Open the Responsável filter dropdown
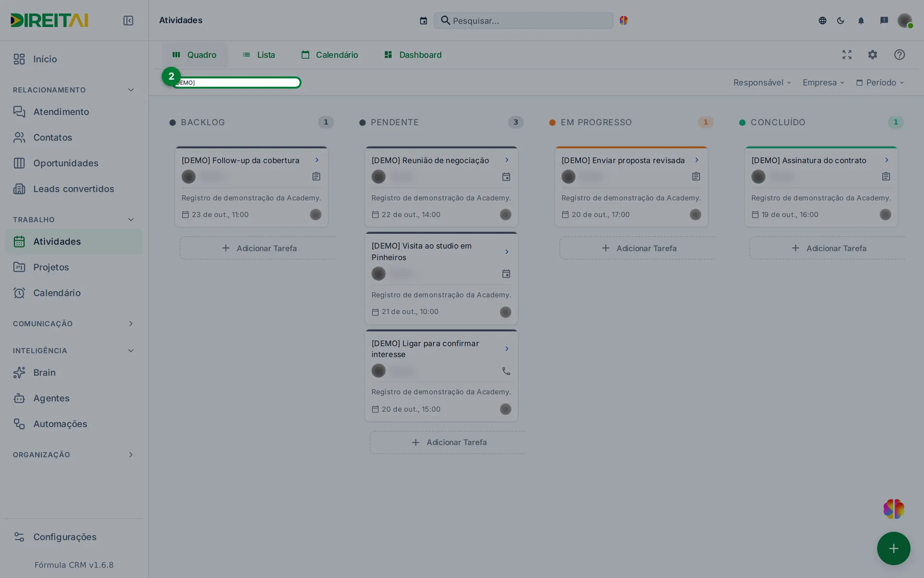Screen dimensions: 924x578 [762, 82]
